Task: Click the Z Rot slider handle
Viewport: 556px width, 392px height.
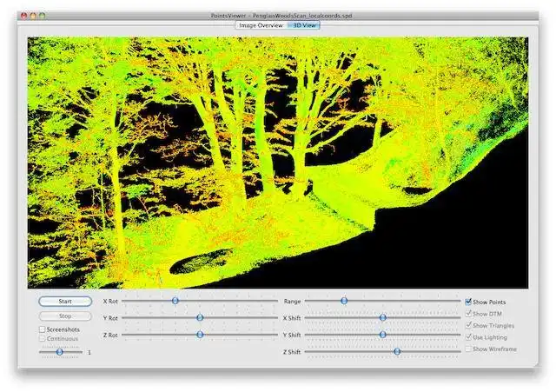Action: (200, 335)
